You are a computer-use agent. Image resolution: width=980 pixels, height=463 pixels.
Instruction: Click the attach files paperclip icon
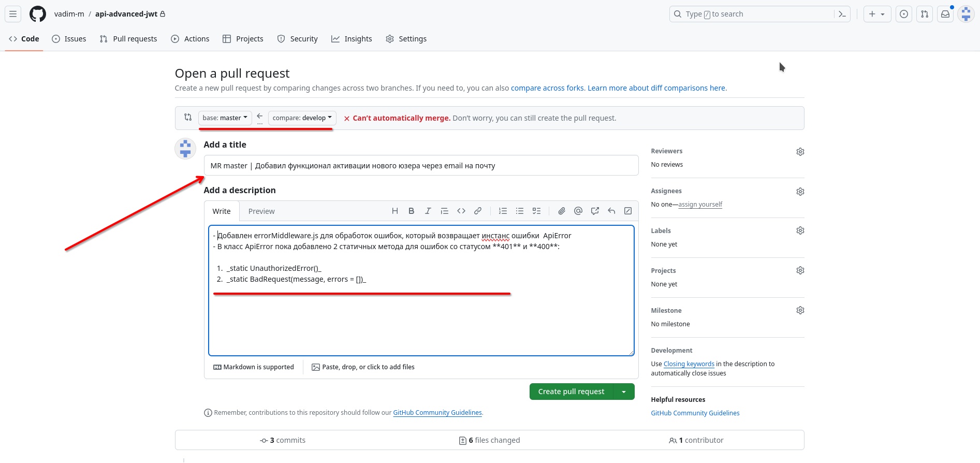click(x=562, y=211)
